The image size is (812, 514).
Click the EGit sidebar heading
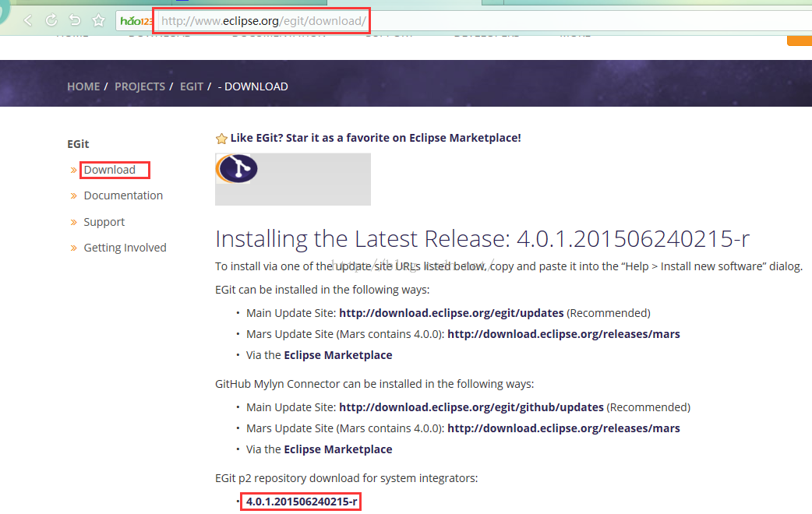pyautogui.click(x=78, y=144)
